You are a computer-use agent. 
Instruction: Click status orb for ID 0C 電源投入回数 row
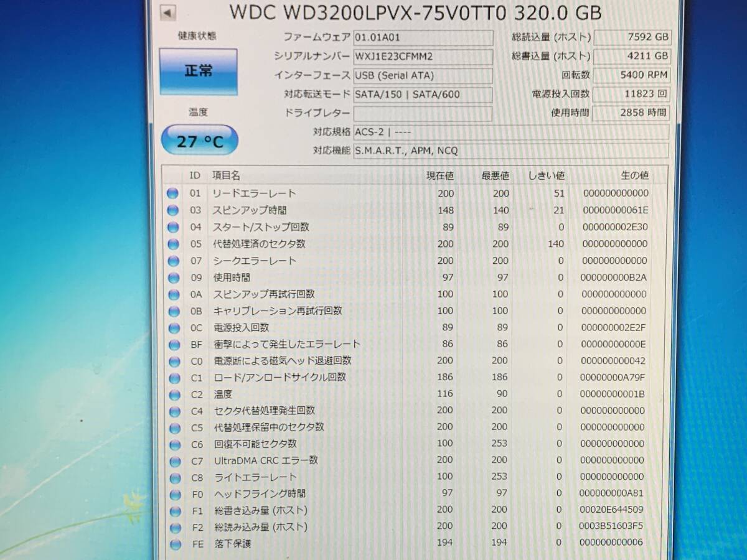173,328
